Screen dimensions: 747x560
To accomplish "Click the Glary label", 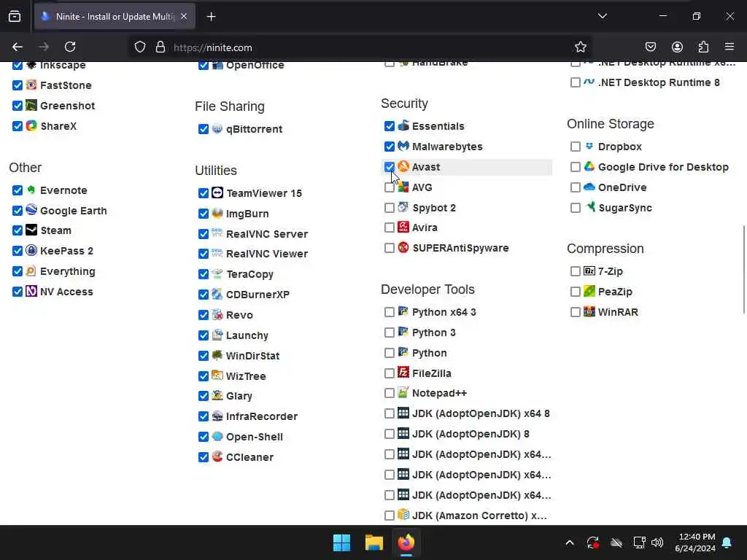I will tap(239, 396).
